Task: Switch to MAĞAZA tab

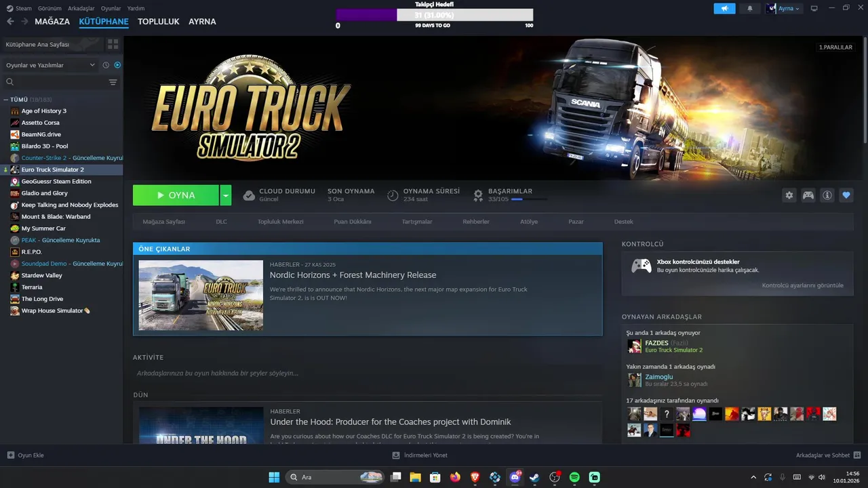Action: click(x=52, y=22)
